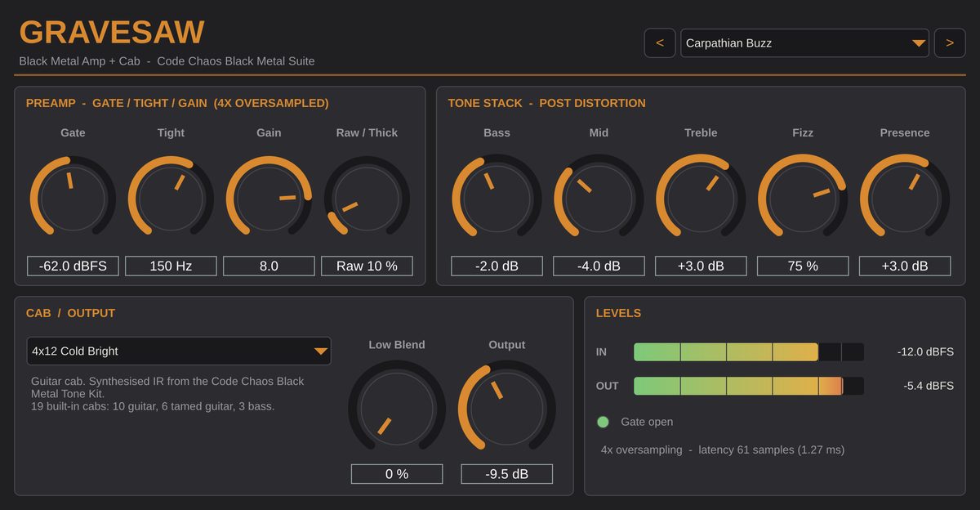Open the 4x12 Cold Bright cab dropdown

click(x=179, y=351)
